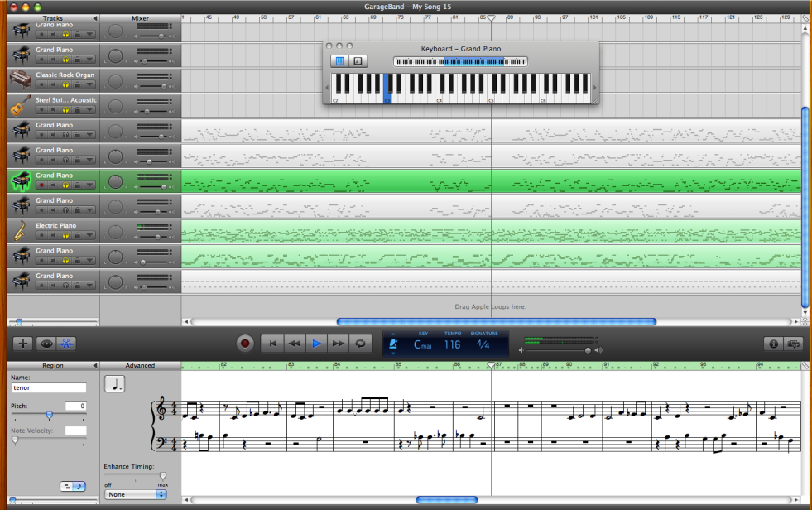Toggle solo headphones on the Classic Rock Organ track
The height and width of the screenshot is (510, 812).
coord(65,84)
